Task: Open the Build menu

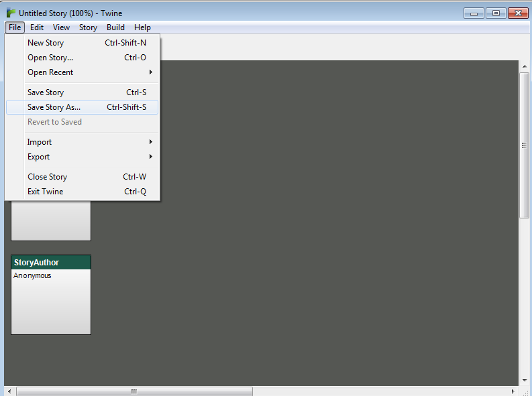Action: [x=115, y=27]
